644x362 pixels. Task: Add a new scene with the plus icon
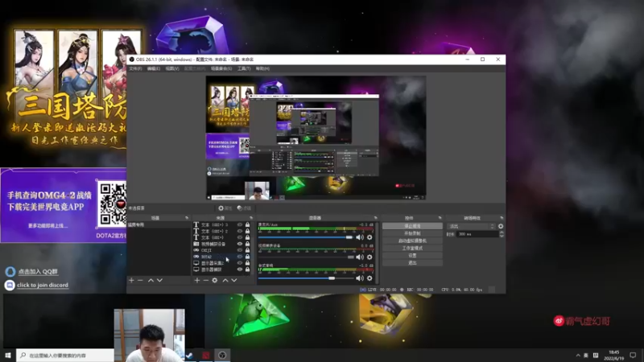pyautogui.click(x=131, y=280)
